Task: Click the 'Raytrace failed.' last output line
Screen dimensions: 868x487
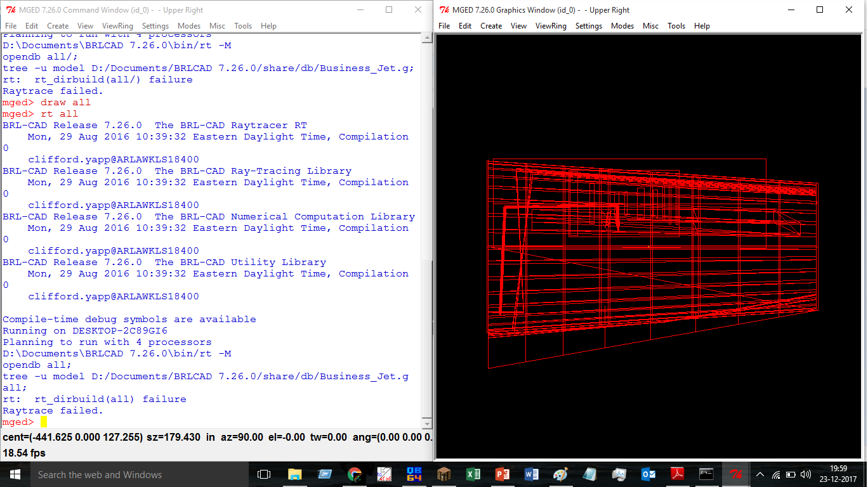Action: 53,411
